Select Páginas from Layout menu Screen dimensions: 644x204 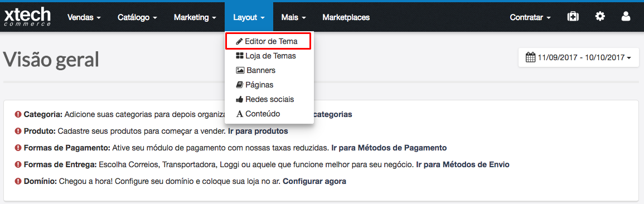pos(269,85)
